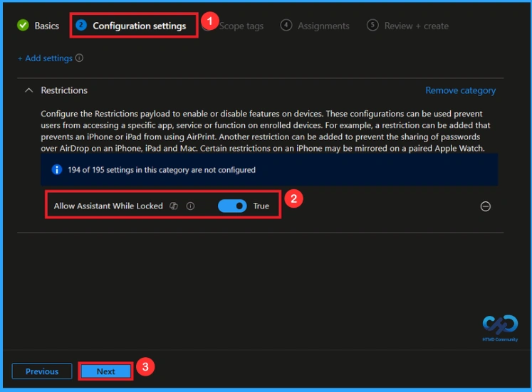Select the Configuration settings tab
The image size is (532, 392).
[x=139, y=26]
